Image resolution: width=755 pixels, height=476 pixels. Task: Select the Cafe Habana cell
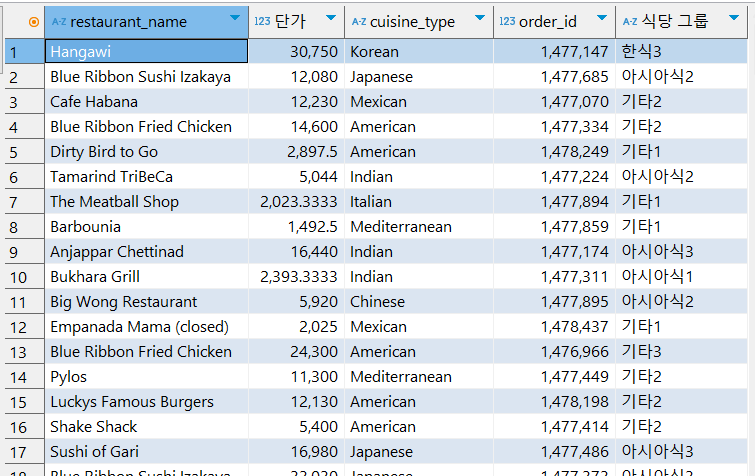(x=146, y=102)
